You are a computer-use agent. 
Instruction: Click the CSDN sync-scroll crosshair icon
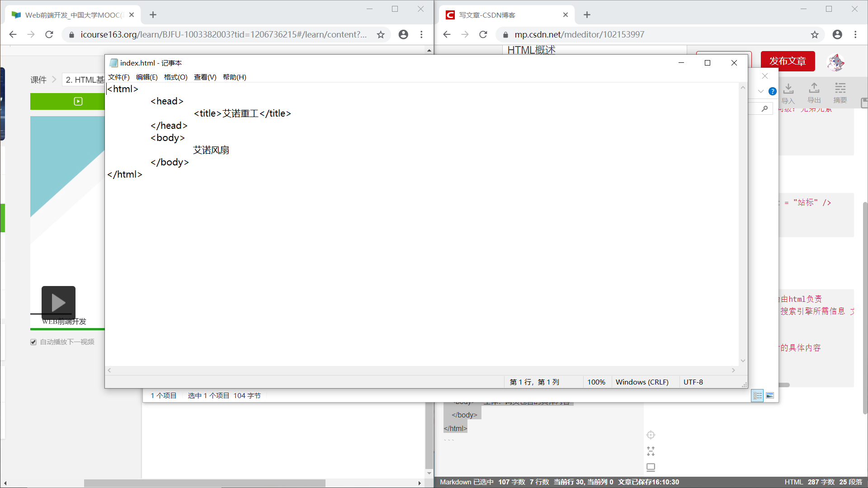coord(651,435)
